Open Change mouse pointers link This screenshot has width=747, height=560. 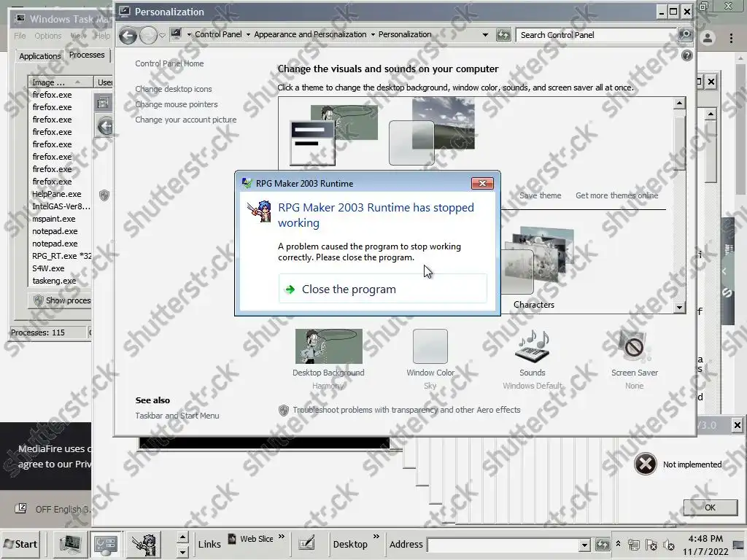pos(177,104)
